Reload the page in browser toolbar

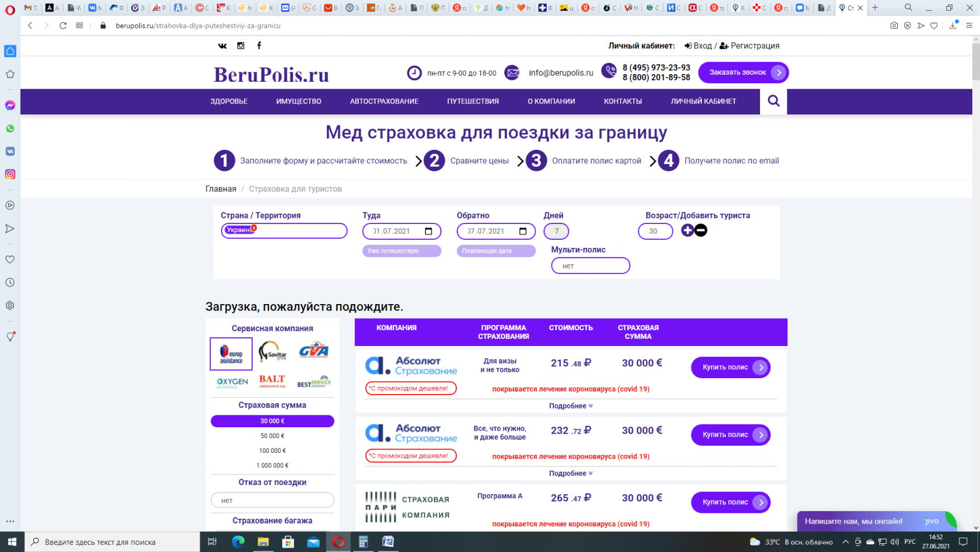tap(63, 26)
